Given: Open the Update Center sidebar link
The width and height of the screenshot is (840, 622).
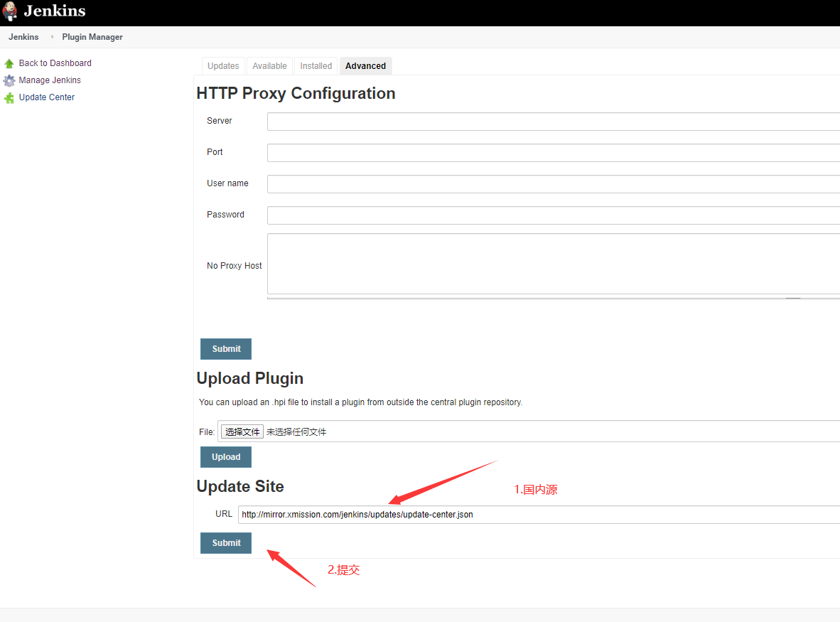Looking at the screenshot, I should point(47,97).
